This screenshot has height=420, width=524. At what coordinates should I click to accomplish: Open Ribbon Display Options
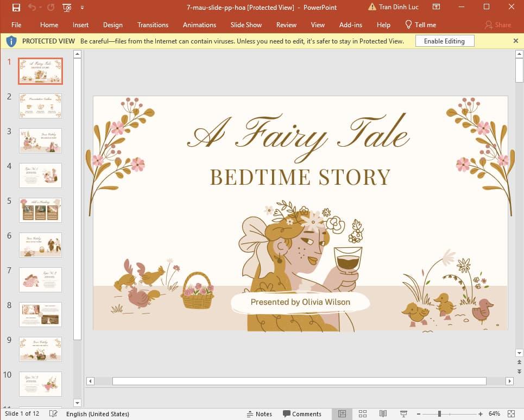pyautogui.click(x=436, y=7)
